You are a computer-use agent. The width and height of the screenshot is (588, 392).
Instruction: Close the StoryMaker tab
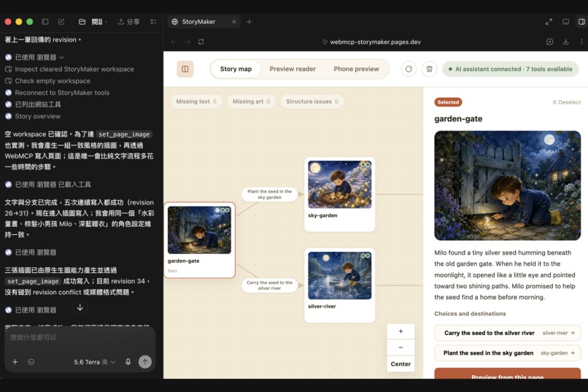(234, 22)
